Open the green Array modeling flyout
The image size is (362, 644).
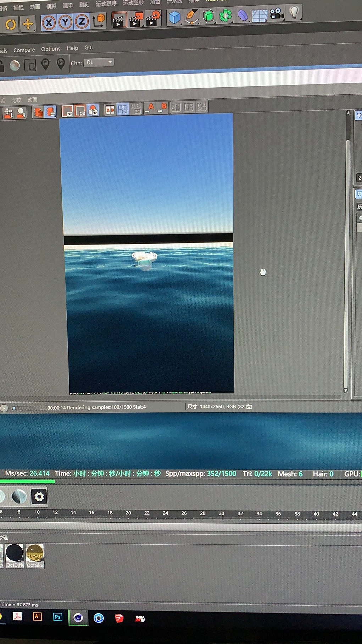click(x=225, y=15)
